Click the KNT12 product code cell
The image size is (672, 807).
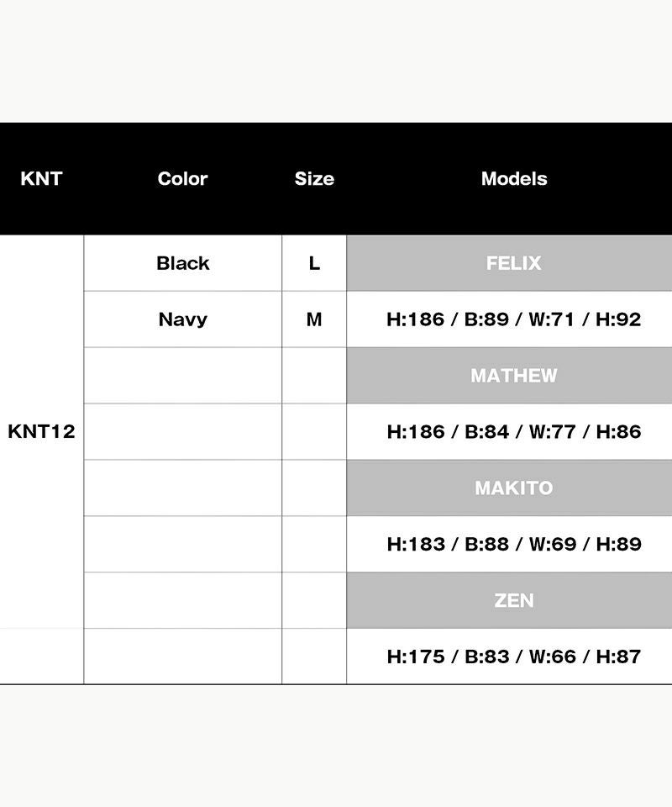(41, 431)
